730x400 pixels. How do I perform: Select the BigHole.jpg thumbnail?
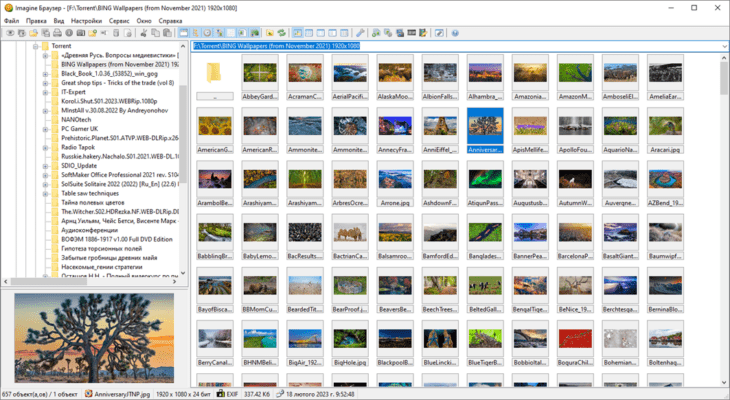coord(350,343)
